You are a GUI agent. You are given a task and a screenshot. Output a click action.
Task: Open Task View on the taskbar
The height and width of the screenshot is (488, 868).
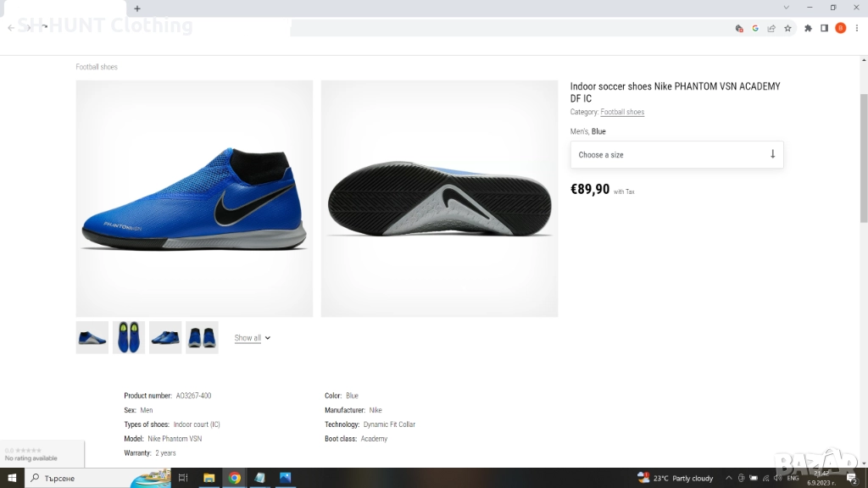pos(182,478)
